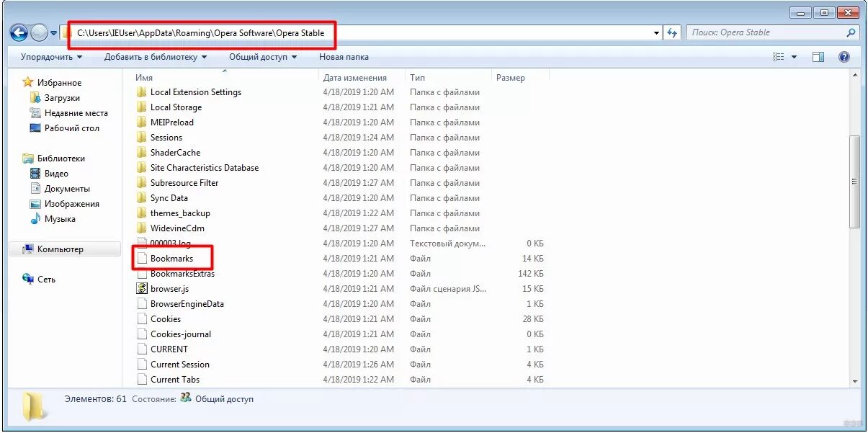Open the recent locations dropdown arrow

pos(53,33)
